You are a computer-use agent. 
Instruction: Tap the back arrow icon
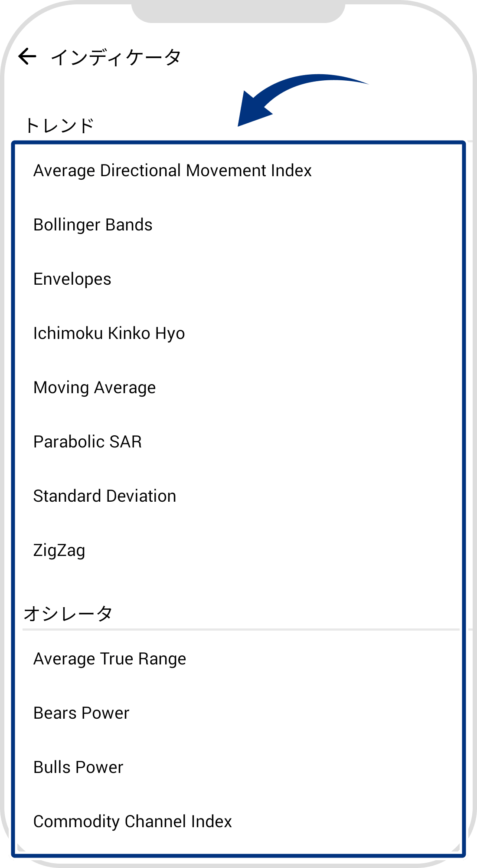coord(27,56)
